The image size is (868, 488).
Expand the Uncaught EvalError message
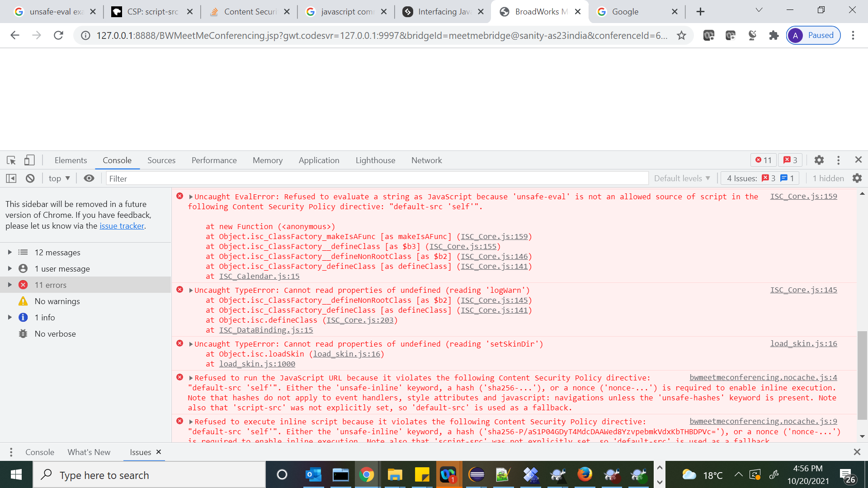[191, 197]
